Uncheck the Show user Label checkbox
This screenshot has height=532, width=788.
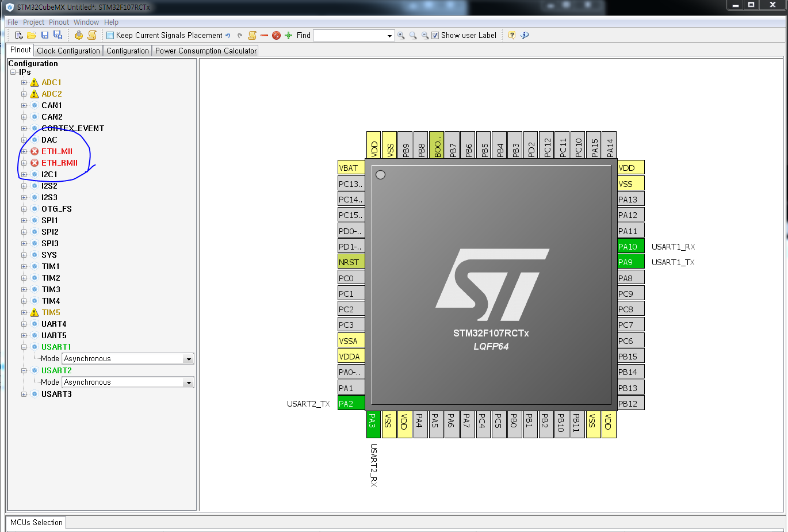435,36
